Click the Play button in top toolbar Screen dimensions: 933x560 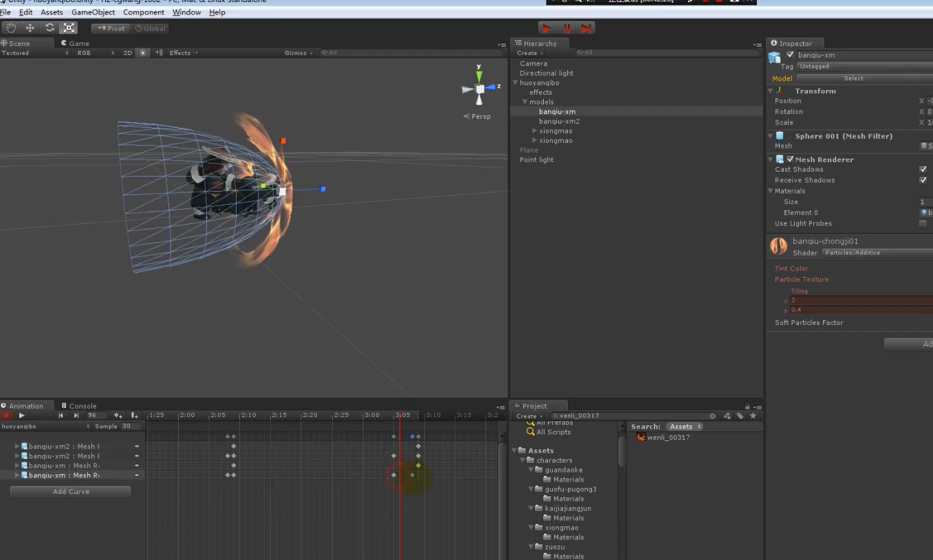click(x=547, y=28)
